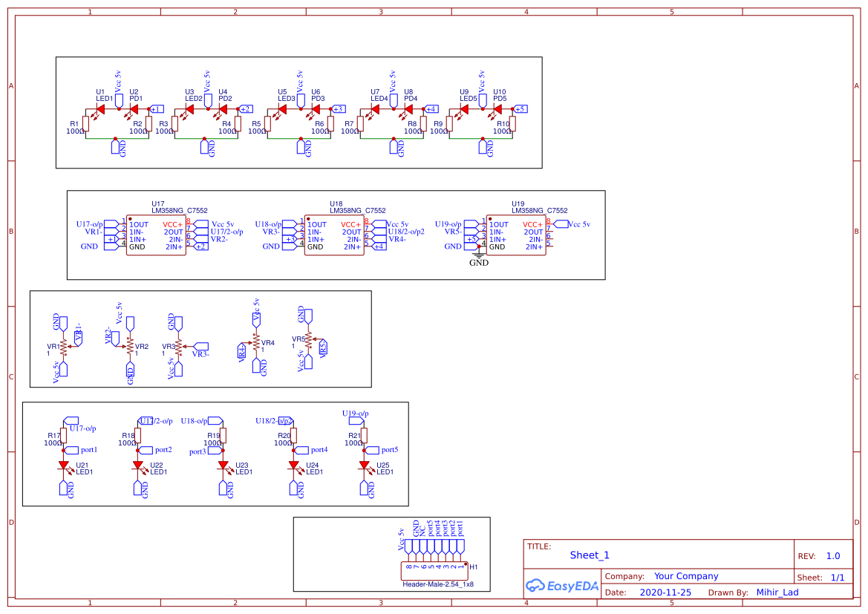Click the date 2020-11-25 field

pos(665,592)
